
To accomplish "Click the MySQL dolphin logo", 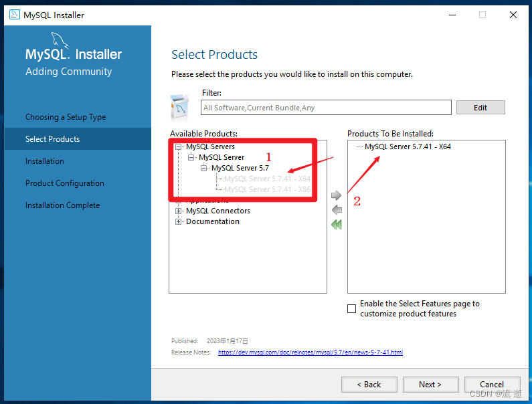I will click(60, 40).
